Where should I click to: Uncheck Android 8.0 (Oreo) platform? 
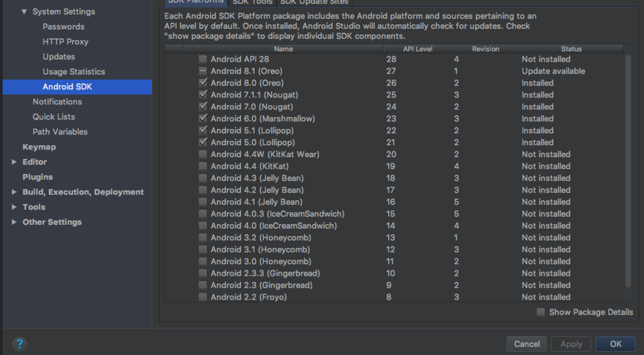(203, 83)
